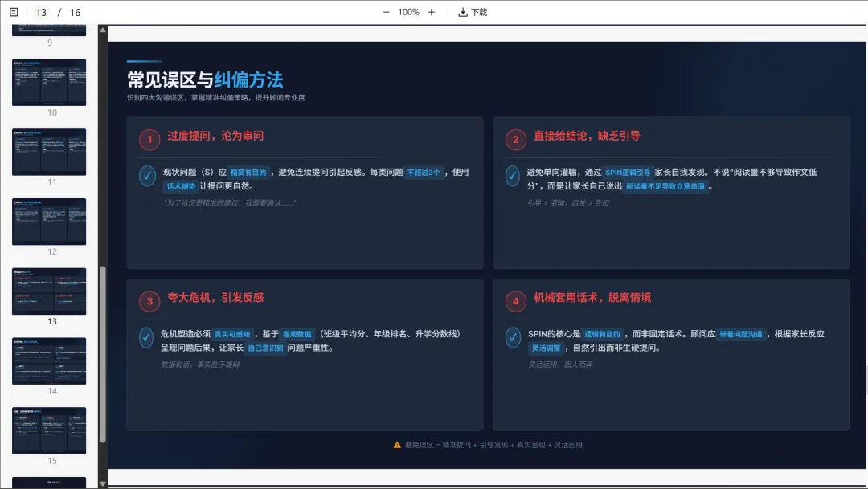Click the highlighted tag 自己意识到

pos(265,348)
